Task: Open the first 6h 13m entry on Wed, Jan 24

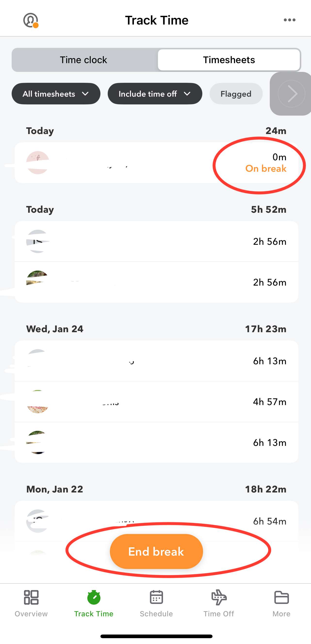Action: coord(156,361)
